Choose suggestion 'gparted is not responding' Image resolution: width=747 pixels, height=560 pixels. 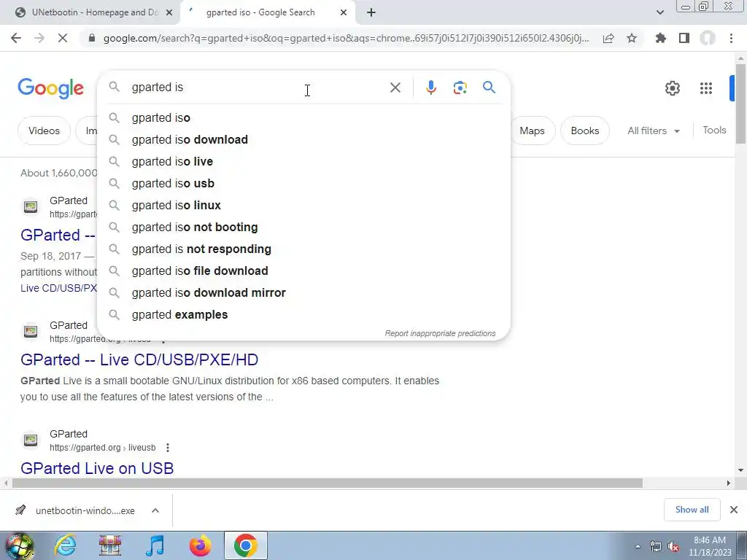click(x=303, y=249)
